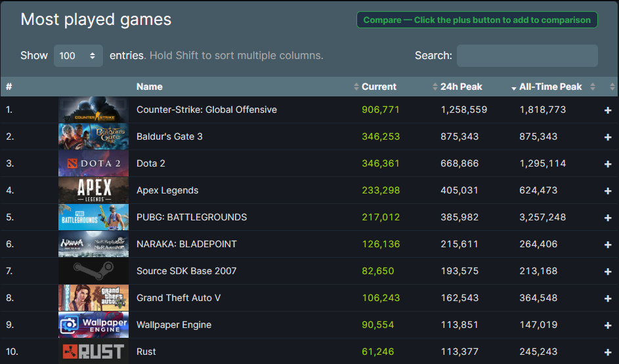The image size is (619, 364).
Task: Open Wallpaper Engine thumbnail
Action: 94,325
